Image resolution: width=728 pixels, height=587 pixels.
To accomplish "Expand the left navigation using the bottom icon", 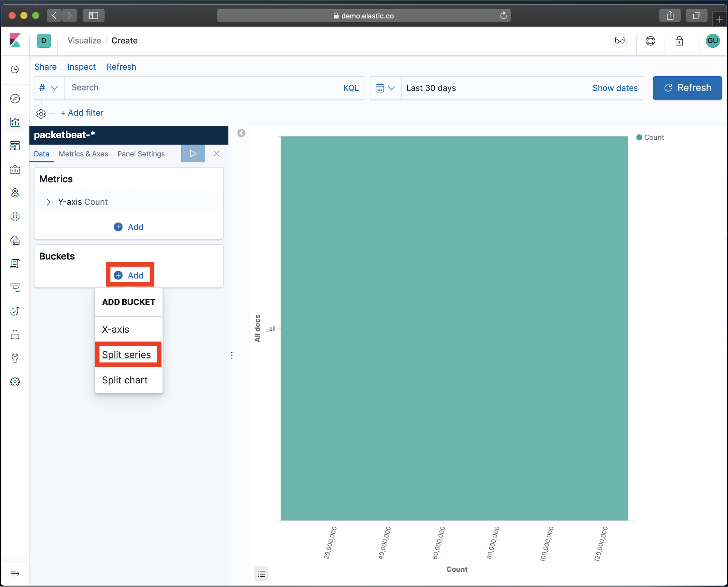I will (x=15, y=573).
